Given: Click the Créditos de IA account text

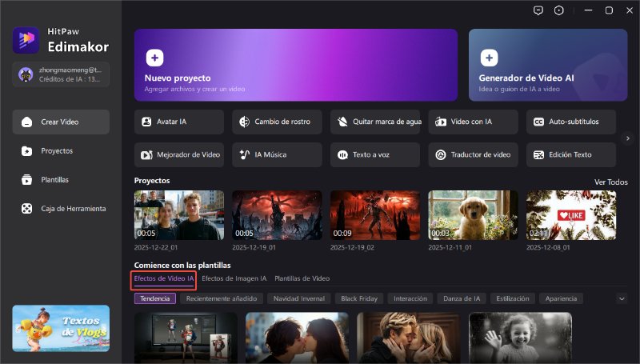Looking at the screenshot, I should 70,79.
